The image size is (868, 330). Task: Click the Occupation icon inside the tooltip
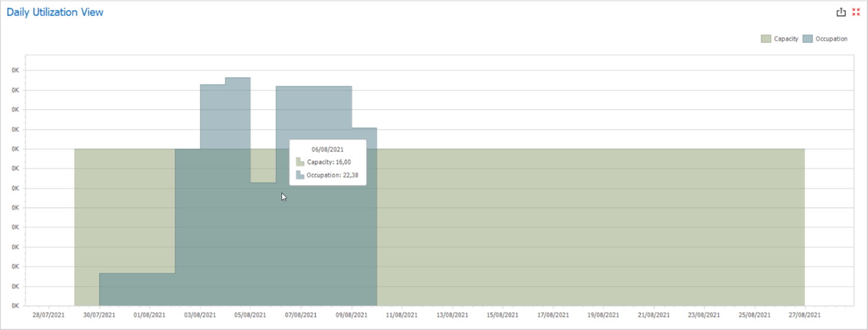click(x=300, y=175)
